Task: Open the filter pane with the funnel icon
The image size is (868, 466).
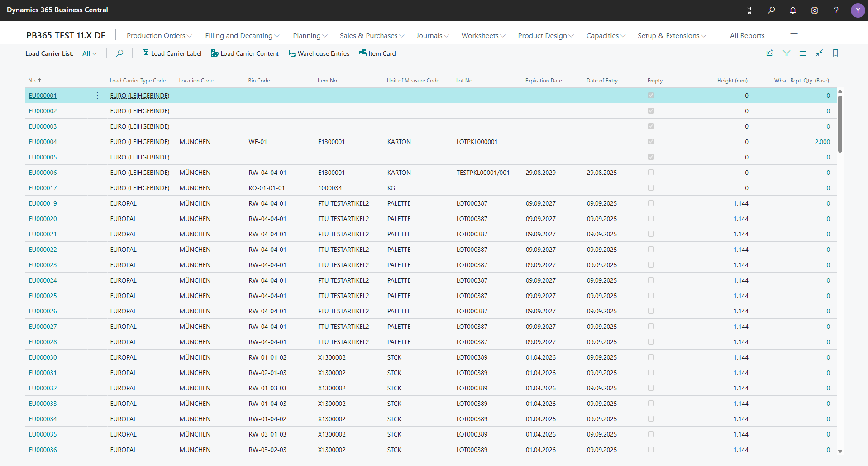Action: point(786,53)
